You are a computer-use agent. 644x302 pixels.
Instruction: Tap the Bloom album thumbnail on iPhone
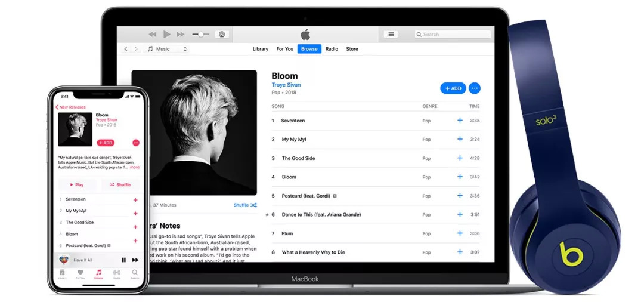[x=75, y=130]
